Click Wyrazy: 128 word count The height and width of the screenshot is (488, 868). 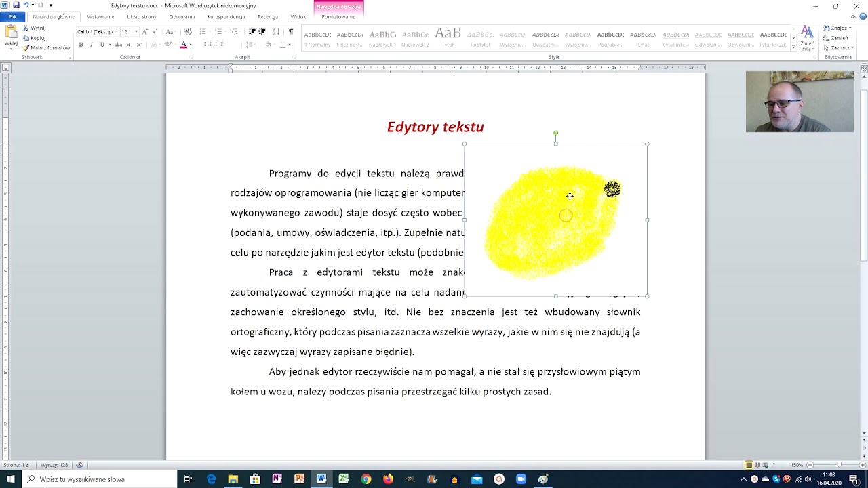(54, 465)
